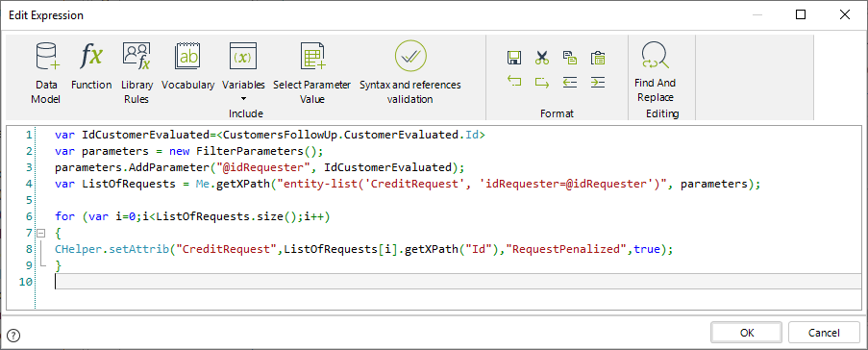
Task: Maximize the Edit Expression window
Action: tap(801, 15)
